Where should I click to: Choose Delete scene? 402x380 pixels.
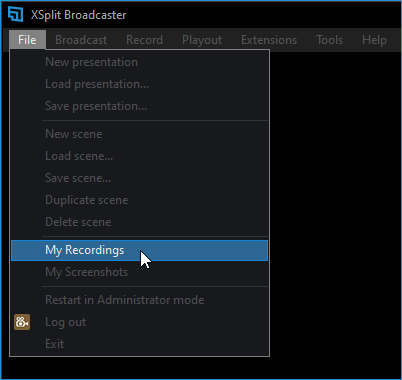coord(139,222)
